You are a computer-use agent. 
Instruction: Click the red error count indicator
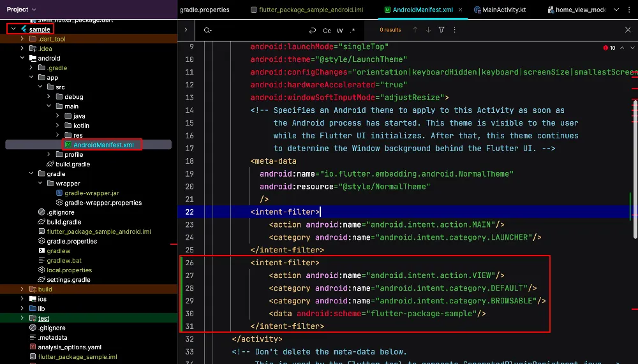pyautogui.click(x=609, y=48)
